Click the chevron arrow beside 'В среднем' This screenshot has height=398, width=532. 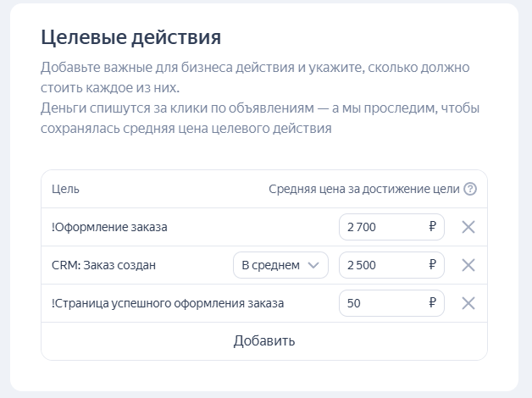[x=314, y=265]
